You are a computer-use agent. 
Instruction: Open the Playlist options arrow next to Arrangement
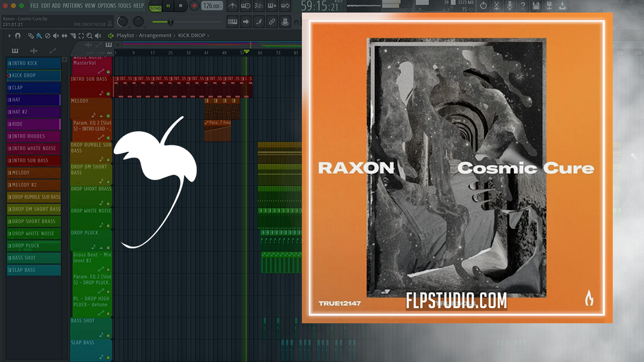(x=174, y=35)
